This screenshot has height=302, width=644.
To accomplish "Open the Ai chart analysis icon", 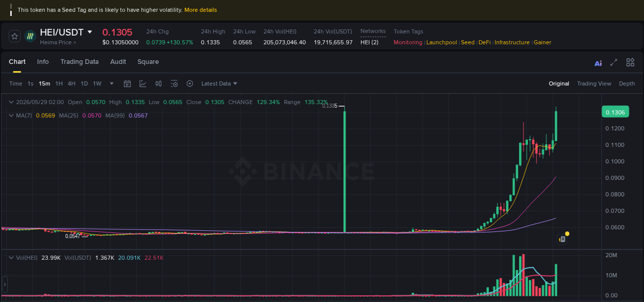I will point(598,63).
